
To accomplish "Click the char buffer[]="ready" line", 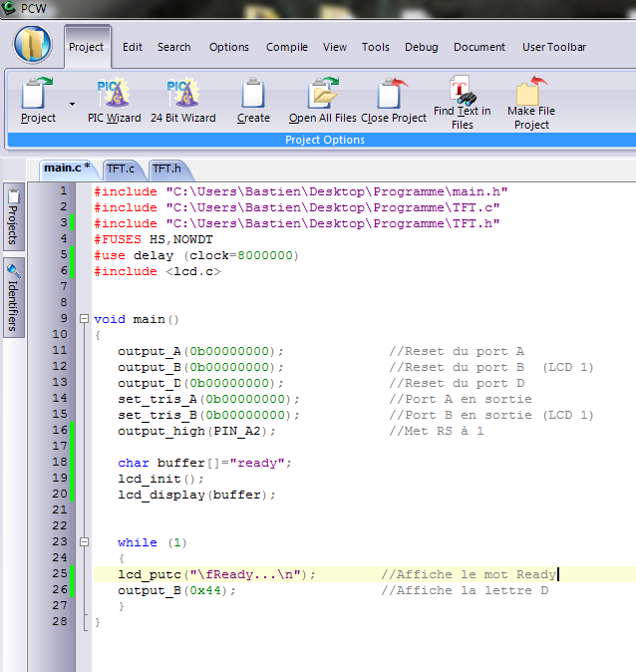I will 204,463.
